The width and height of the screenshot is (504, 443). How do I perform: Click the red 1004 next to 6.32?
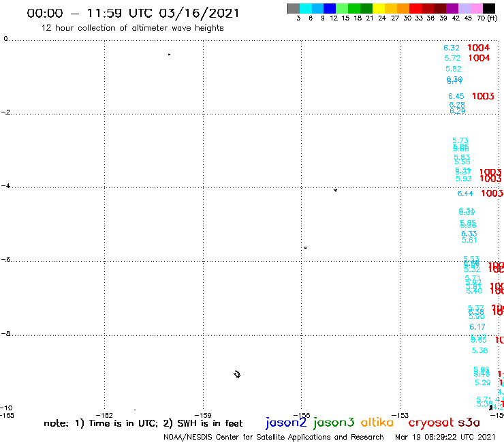[x=479, y=48]
